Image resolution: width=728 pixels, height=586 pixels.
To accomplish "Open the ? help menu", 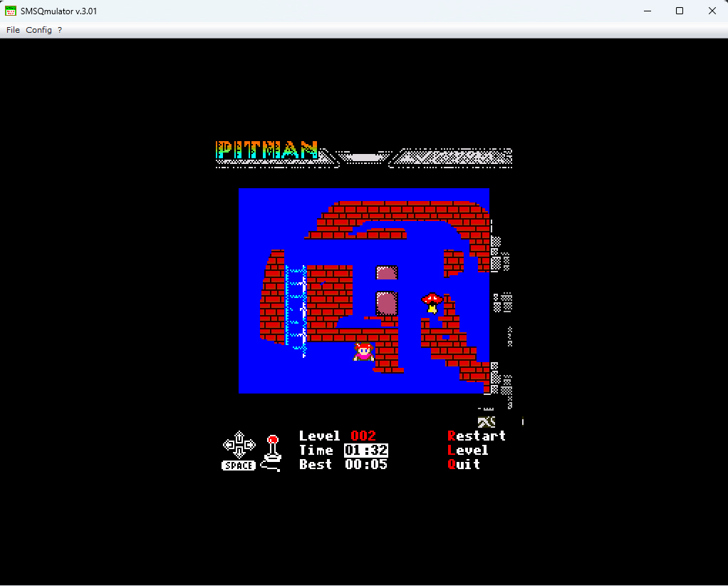I will tap(60, 30).
